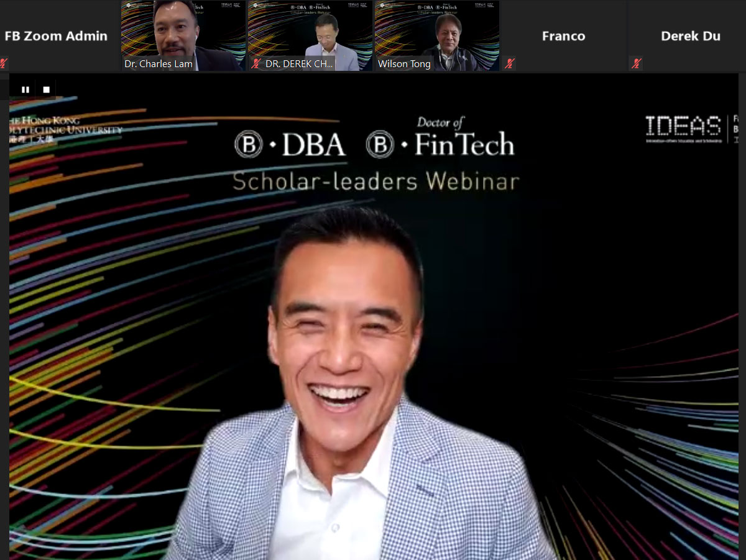The image size is (746, 560).
Task: Pause the meeting recording
Action: pos(25,90)
